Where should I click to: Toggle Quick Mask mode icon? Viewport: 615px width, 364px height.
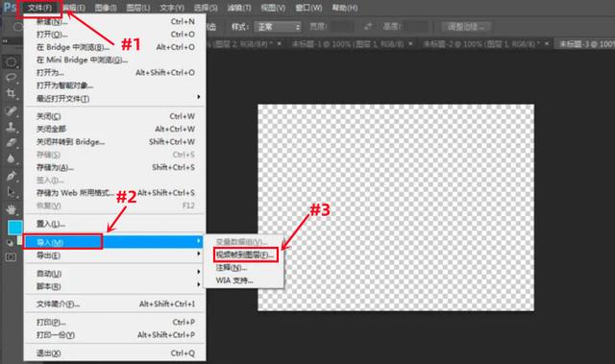coord(11,257)
